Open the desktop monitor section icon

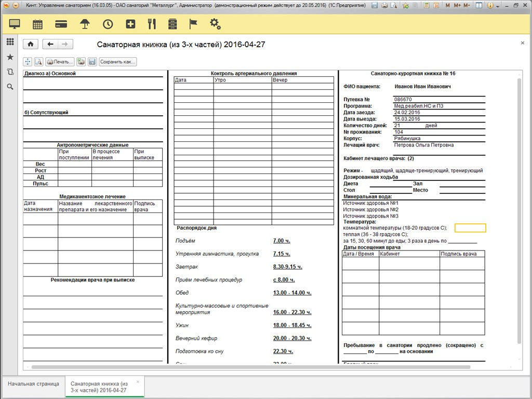click(14, 24)
